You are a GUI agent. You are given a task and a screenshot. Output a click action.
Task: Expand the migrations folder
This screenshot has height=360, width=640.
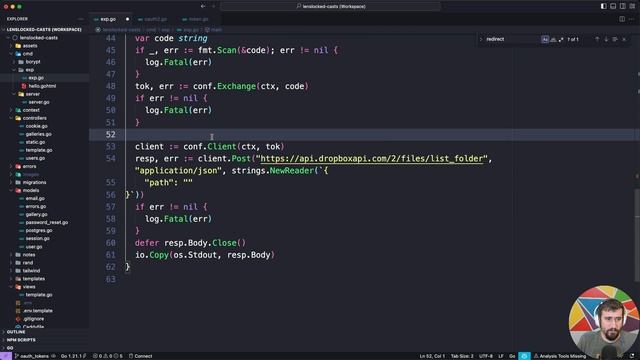click(x=44, y=182)
